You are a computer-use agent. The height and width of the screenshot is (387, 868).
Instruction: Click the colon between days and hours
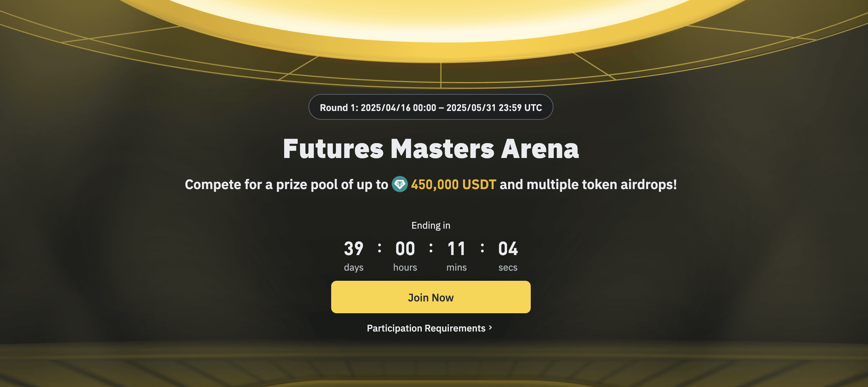click(380, 248)
